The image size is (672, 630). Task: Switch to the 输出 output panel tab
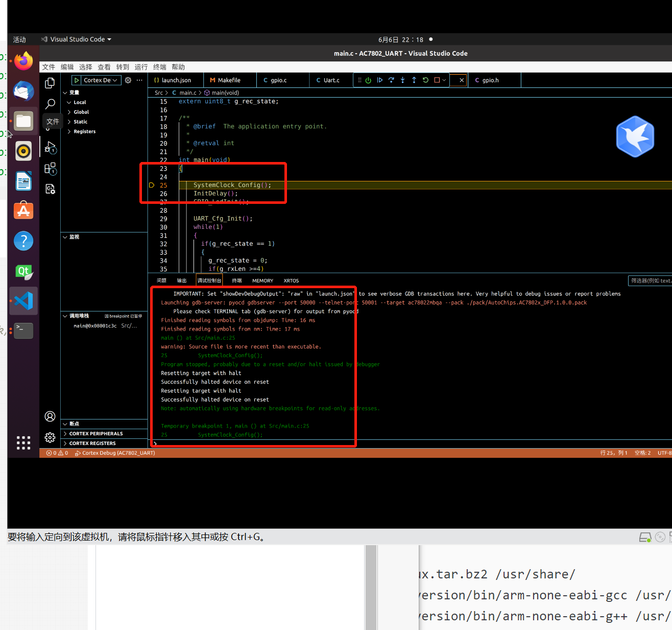tap(182, 281)
